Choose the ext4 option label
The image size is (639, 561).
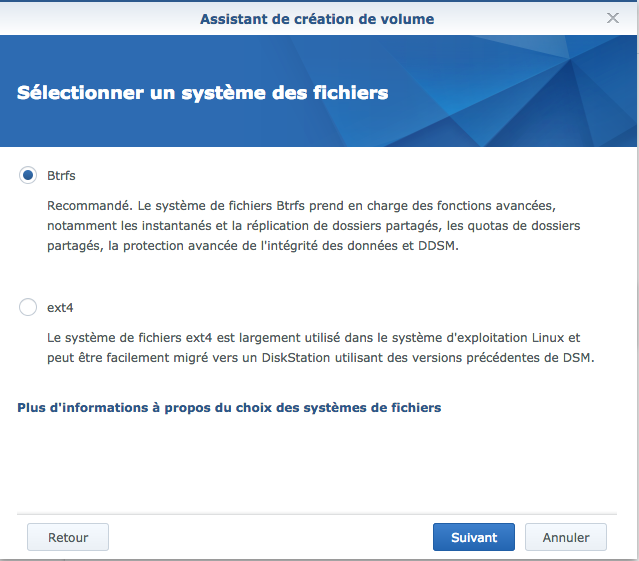coord(60,308)
